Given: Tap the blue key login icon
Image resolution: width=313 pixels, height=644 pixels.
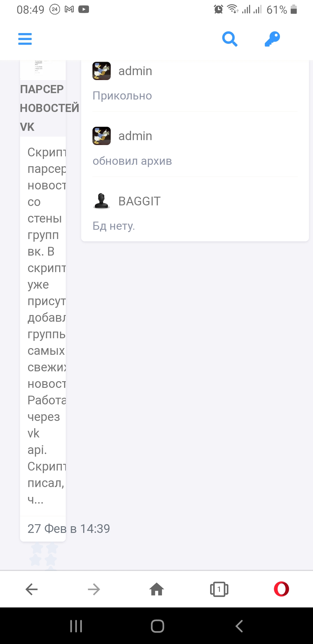Looking at the screenshot, I should click(272, 39).
